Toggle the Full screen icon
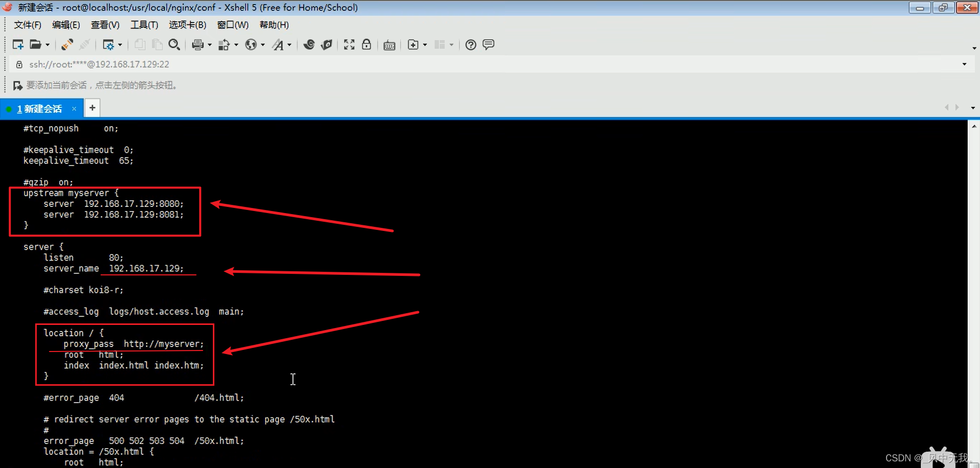Viewport: 980px width, 468px height. pyautogui.click(x=349, y=45)
